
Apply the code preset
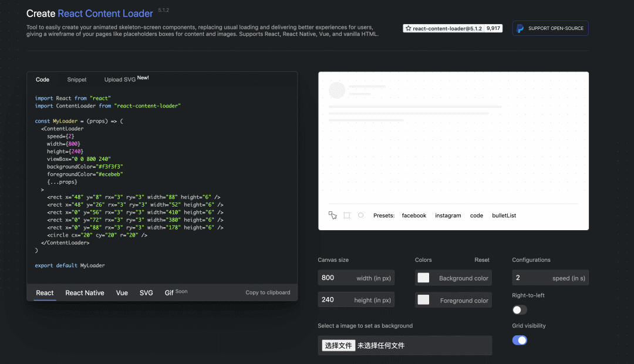point(477,215)
